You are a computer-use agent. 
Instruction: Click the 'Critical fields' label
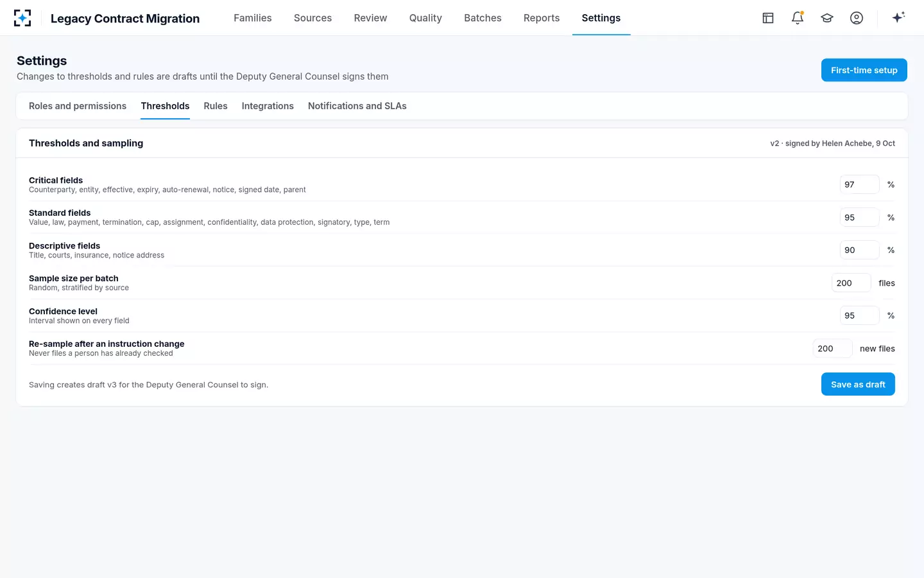click(x=56, y=180)
